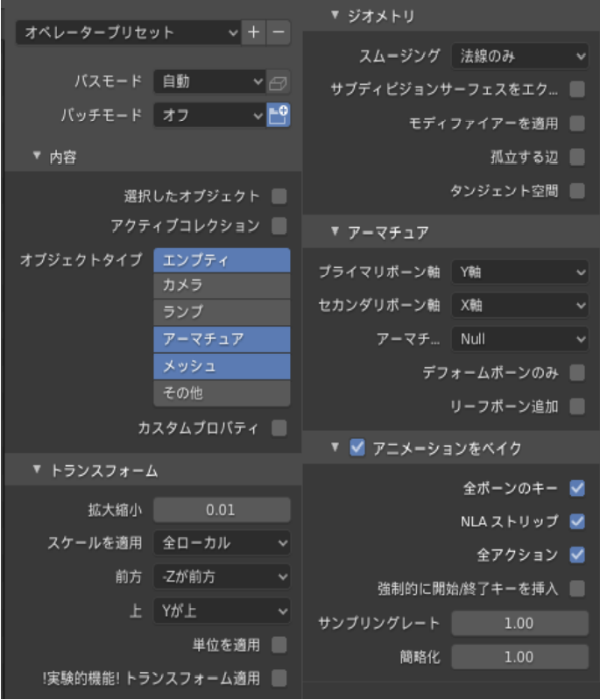Click the batch own directory icon beside バッチモード

pyautogui.click(x=279, y=116)
